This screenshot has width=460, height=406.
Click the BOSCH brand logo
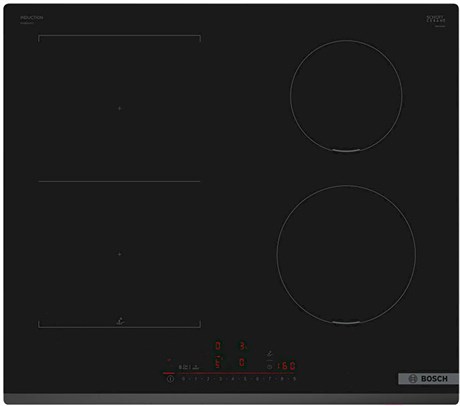[x=428, y=379]
